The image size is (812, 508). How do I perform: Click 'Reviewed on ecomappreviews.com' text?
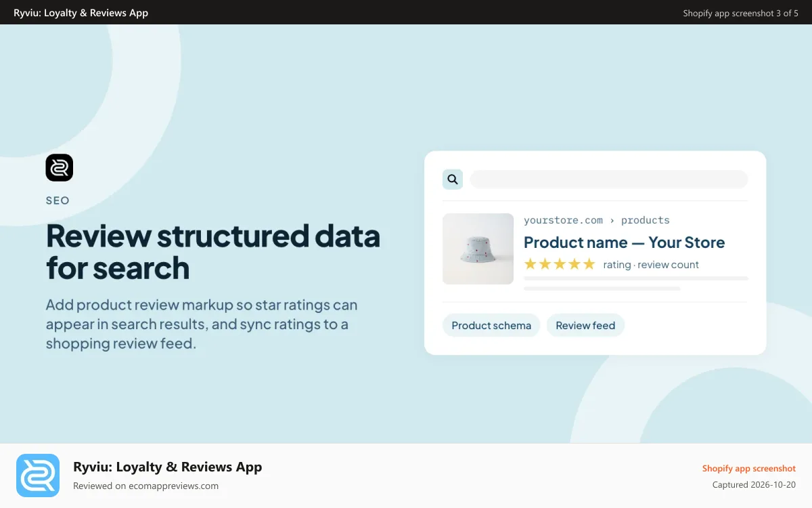point(145,486)
